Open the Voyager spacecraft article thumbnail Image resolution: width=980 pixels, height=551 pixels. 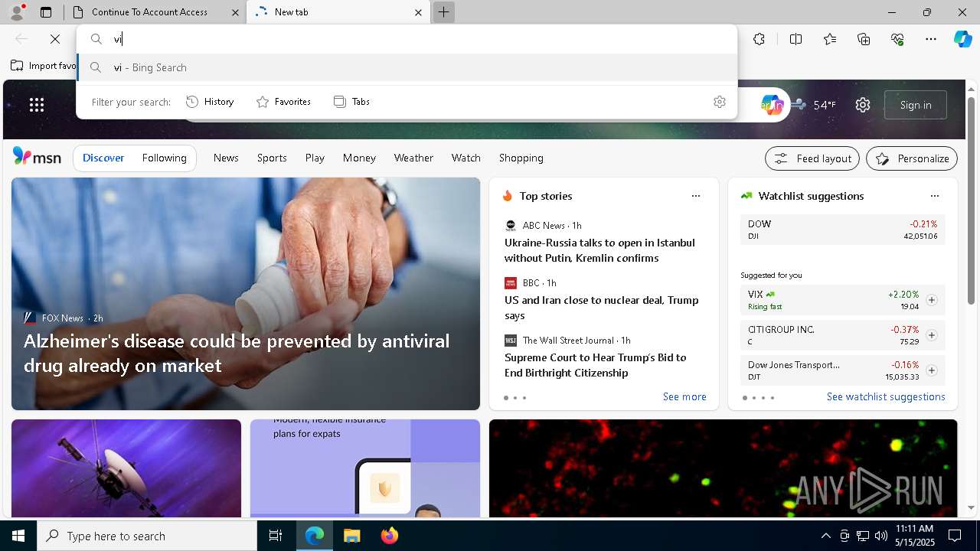(126, 468)
